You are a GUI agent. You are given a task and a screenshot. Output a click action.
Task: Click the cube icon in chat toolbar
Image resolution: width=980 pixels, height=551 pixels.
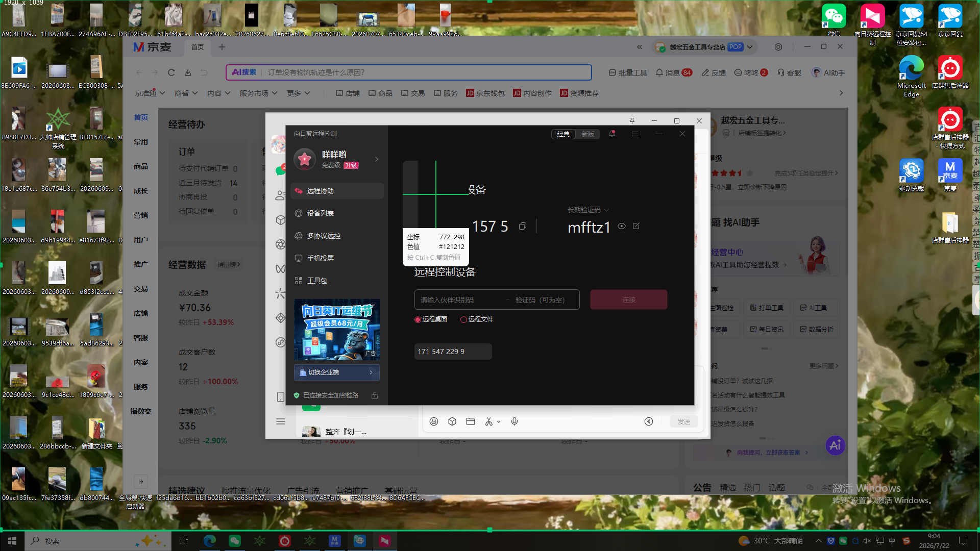click(452, 421)
